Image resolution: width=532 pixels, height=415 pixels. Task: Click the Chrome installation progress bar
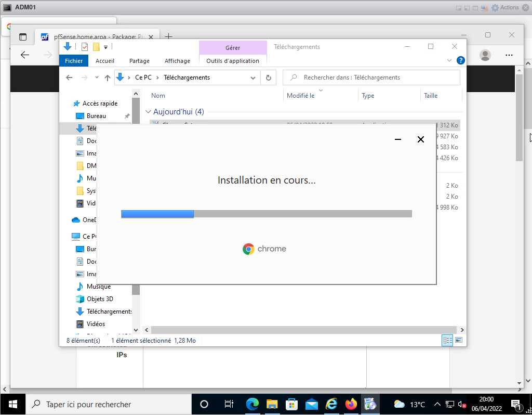pyautogui.click(x=266, y=214)
